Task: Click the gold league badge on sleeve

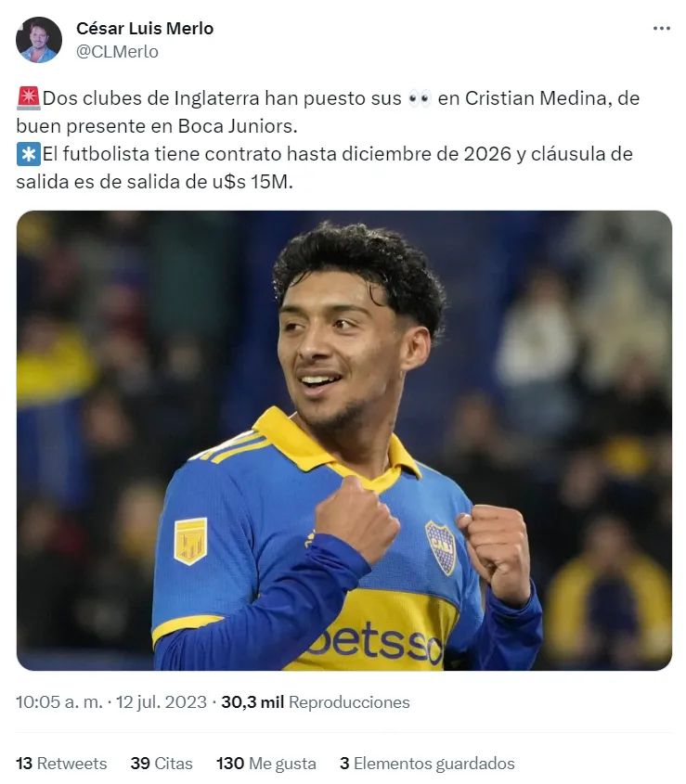Action: [190, 542]
